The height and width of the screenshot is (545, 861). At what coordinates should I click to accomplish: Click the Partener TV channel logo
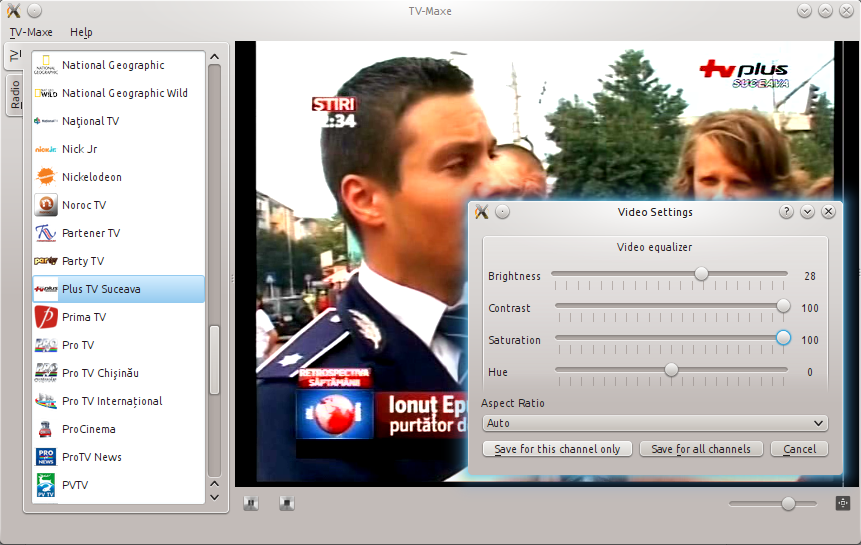point(46,233)
